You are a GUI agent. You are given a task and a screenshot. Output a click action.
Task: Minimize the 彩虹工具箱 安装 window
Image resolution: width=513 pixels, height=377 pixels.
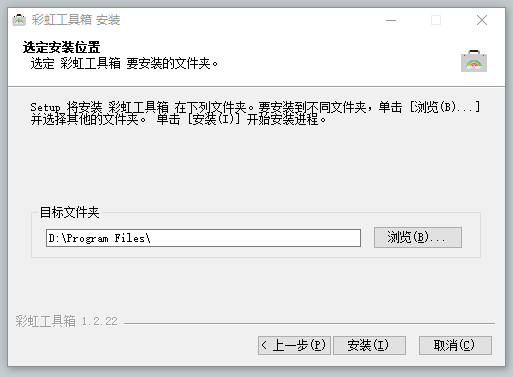(391, 20)
